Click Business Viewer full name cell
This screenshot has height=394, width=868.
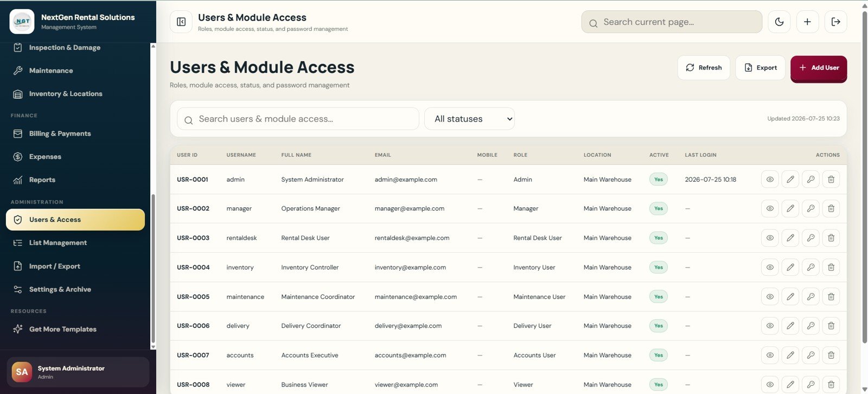[x=304, y=385]
